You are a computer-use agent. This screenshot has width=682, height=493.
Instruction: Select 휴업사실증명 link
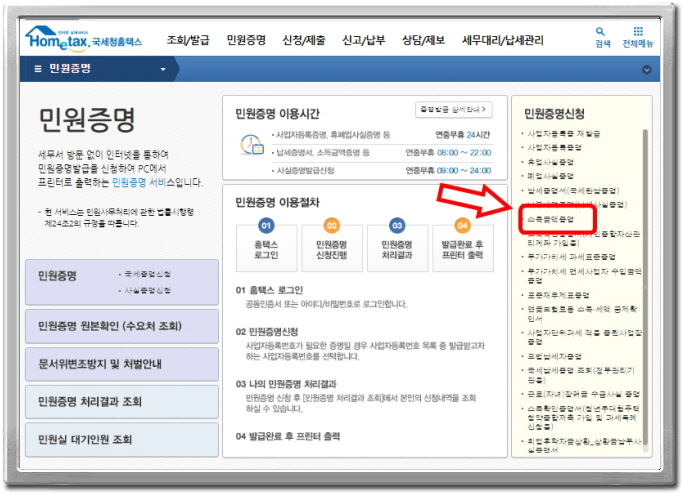click(x=550, y=162)
